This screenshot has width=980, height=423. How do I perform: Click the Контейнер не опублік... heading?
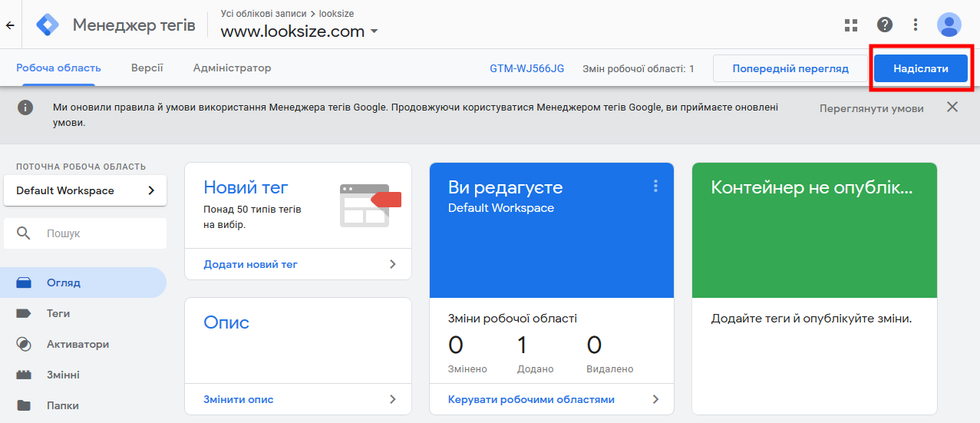click(812, 187)
